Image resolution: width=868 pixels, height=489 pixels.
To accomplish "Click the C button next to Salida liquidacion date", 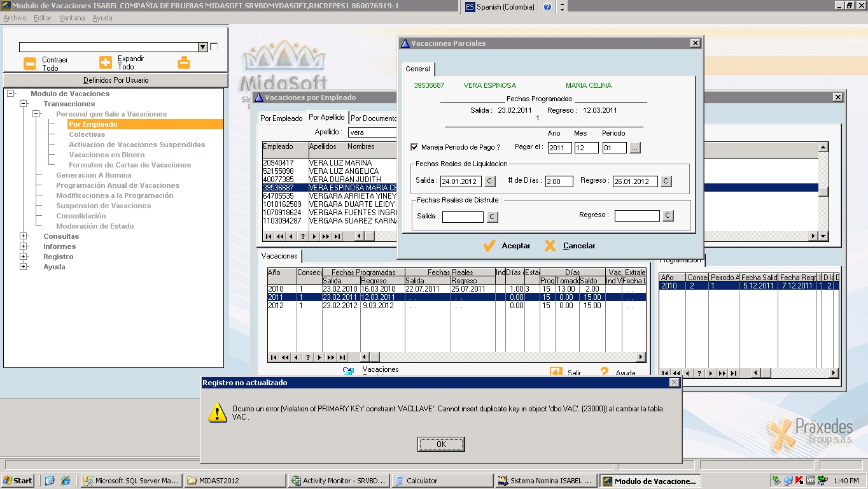I will coord(489,181).
